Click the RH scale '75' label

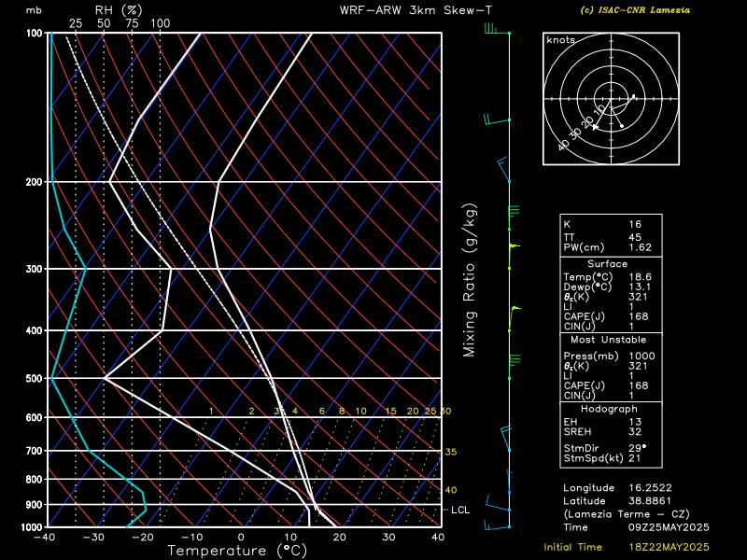[132, 23]
